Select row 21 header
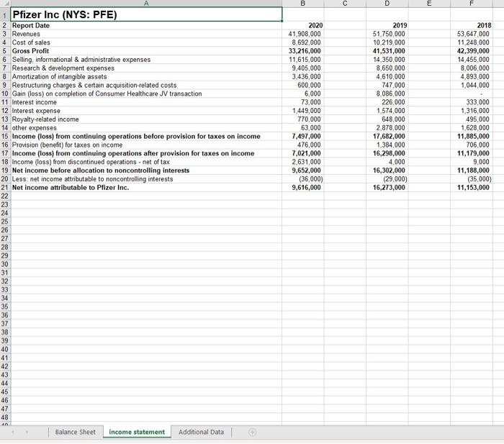504x444 pixels. (x=5, y=188)
